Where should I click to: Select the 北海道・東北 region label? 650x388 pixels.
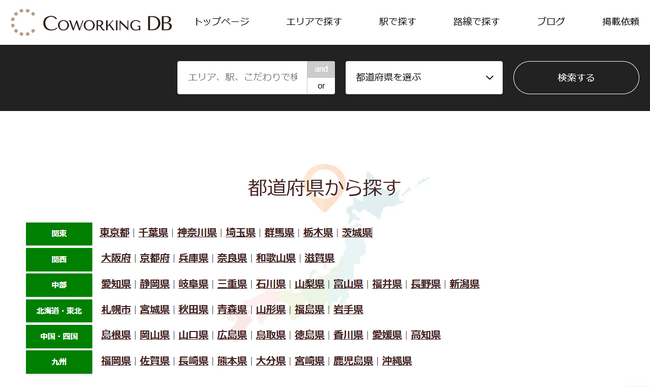point(59,311)
